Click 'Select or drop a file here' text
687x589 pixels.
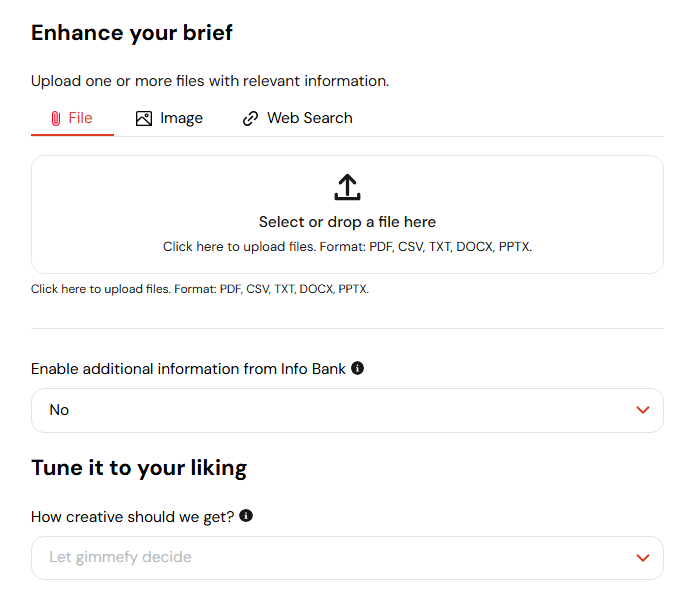[x=347, y=222]
